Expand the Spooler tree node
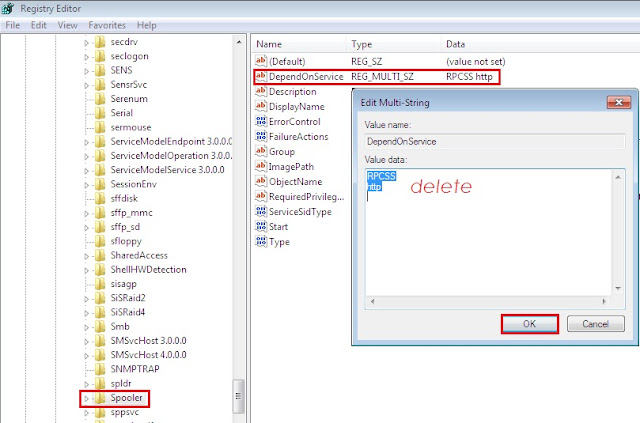 tap(87, 399)
